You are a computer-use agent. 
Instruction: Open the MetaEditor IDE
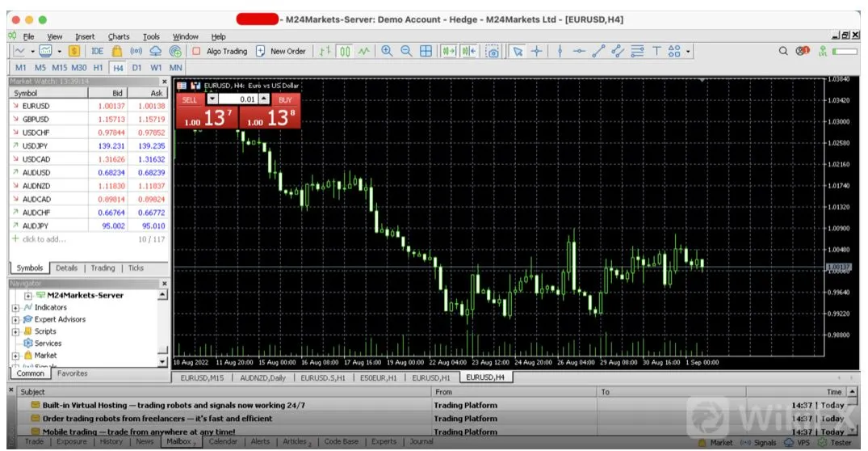[x=97, y=51]
